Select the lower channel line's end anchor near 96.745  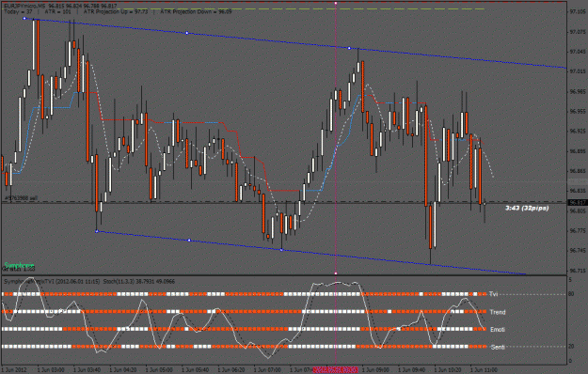(281, 249)
